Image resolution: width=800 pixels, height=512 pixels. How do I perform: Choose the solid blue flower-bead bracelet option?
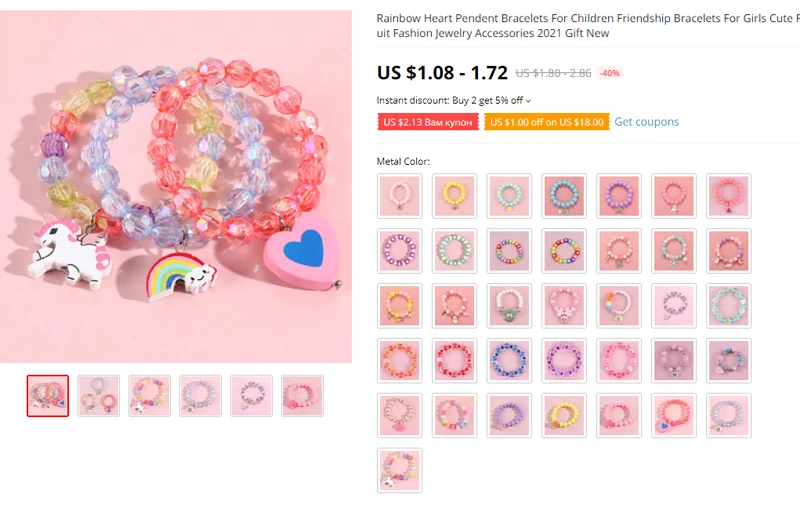(509, 361)
